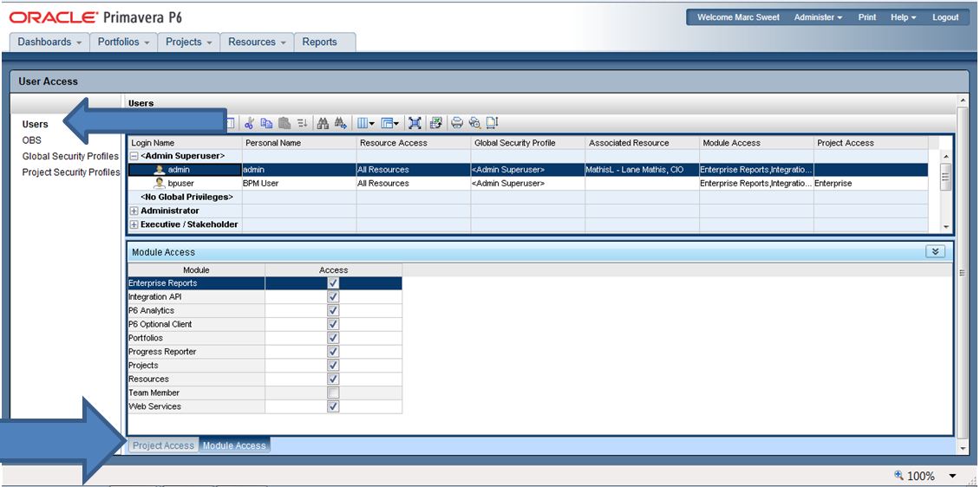Click the Full Screen expand icon
Viewport: 980px width, 487px height.
tap(415, 123)
